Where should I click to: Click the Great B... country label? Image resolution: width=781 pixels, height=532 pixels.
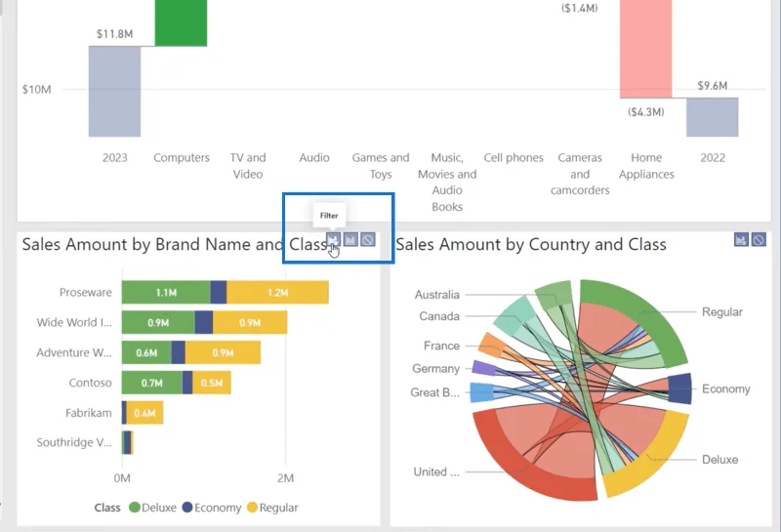(434, 392)
